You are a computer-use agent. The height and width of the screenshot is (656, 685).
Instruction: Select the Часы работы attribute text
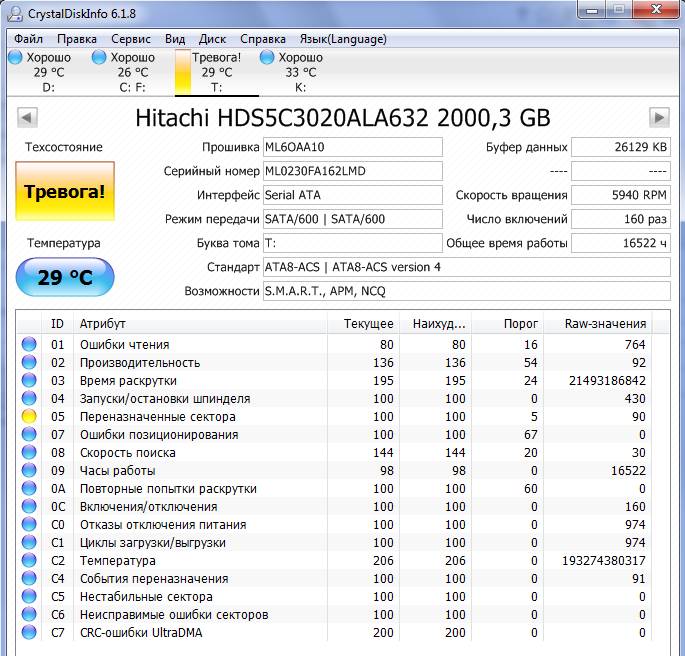pos(117,471)
